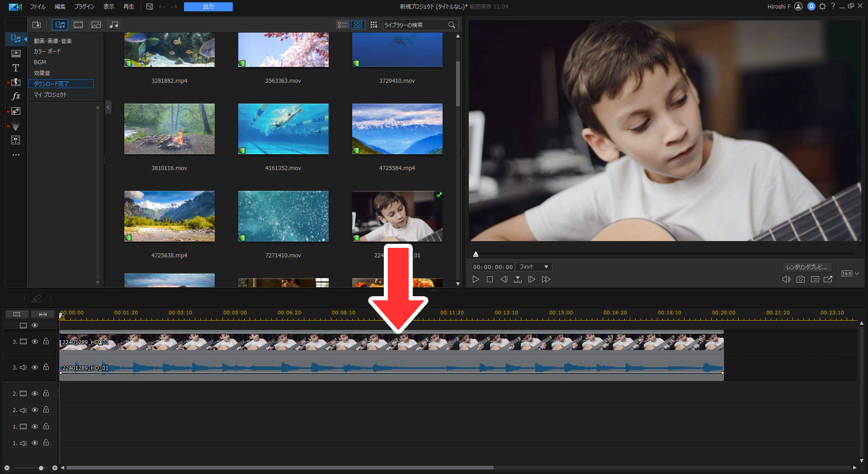The image size is (868, 474).
Task: Toggle audio track 2 eye icon
Action: tap(35, 410)
